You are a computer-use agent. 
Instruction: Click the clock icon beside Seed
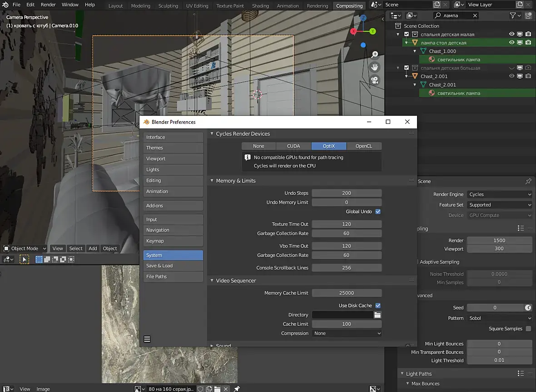point(528,308)
